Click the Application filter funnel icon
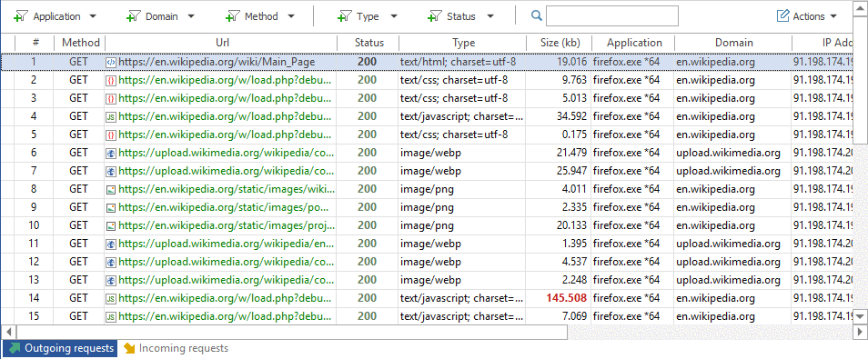868x359 pixels. pyautogui.click(x=21, y=16)
